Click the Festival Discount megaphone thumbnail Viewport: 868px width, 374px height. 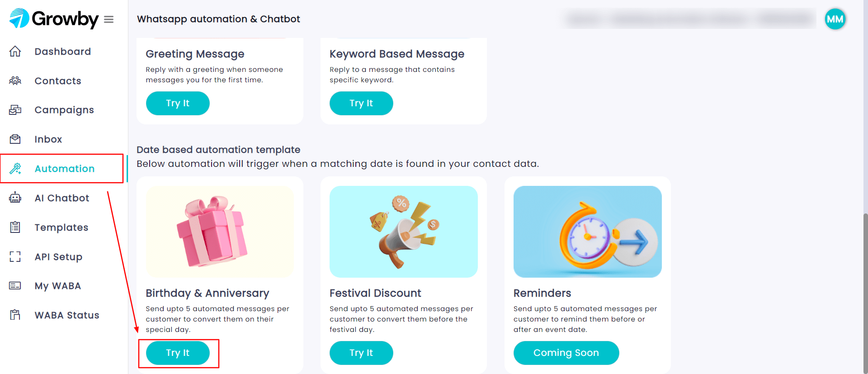pyautogui.click(x=404, y=232)
